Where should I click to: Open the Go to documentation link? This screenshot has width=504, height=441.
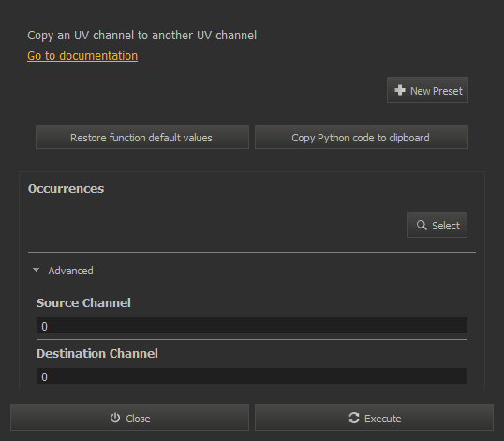point(82,56)
